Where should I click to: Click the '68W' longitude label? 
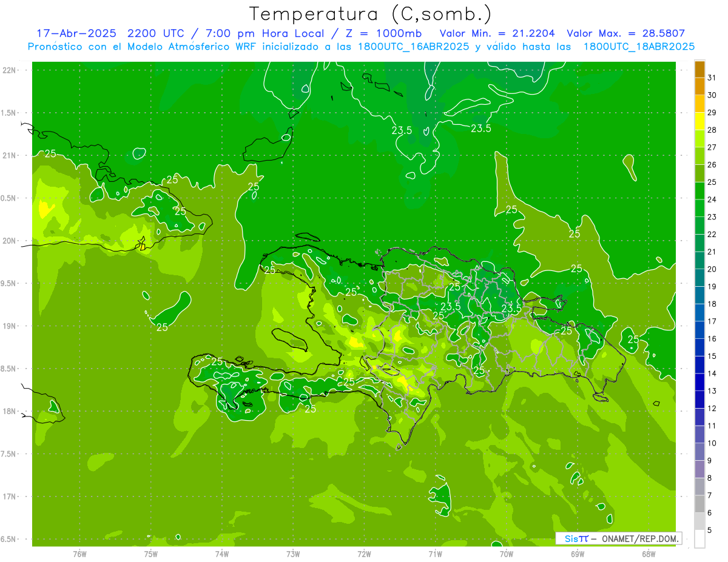coord(649,554)
